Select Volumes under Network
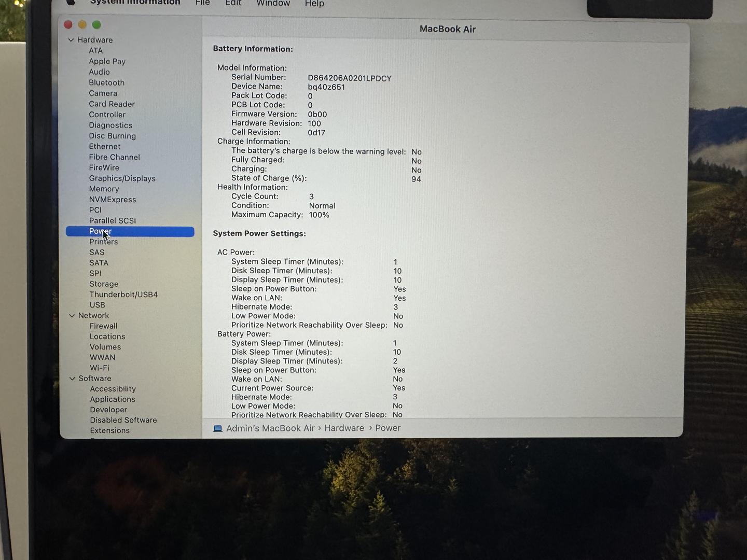 (105, 347)
